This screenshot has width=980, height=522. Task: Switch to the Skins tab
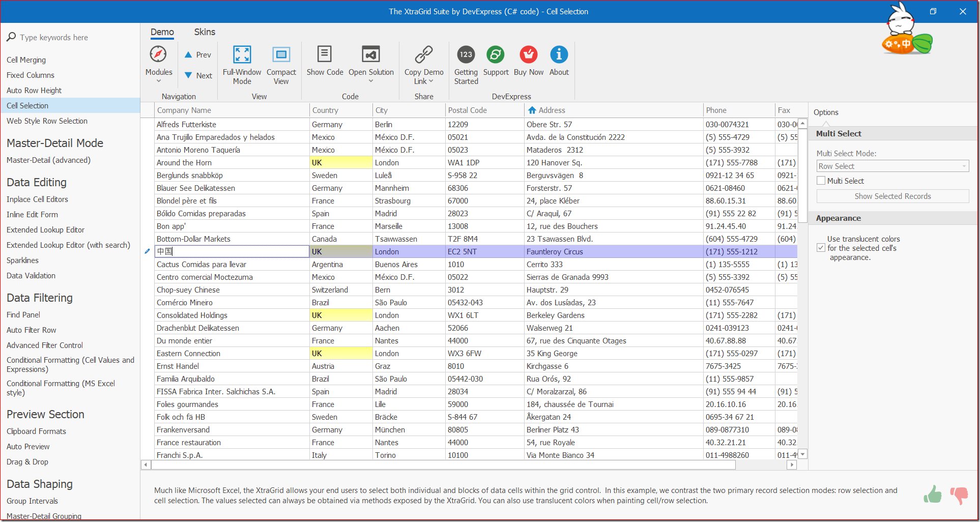(x=205, y=32)
